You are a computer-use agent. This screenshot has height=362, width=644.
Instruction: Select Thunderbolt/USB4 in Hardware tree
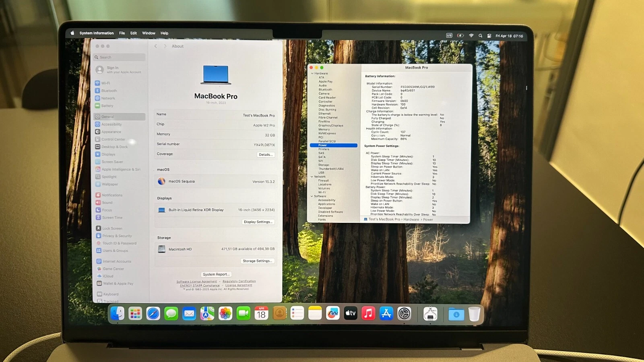coord(331,169)
